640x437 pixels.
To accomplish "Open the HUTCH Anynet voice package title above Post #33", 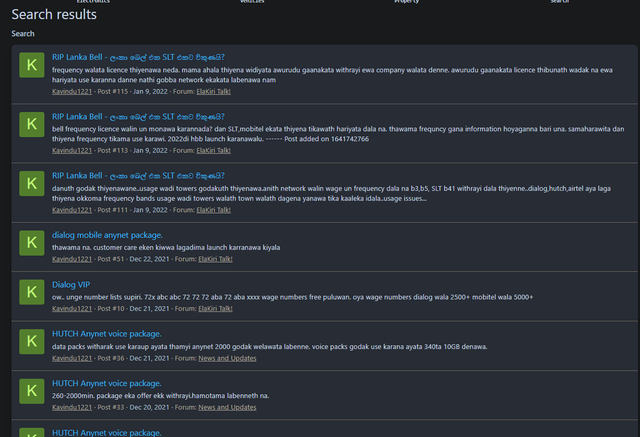I will [107, 383].
